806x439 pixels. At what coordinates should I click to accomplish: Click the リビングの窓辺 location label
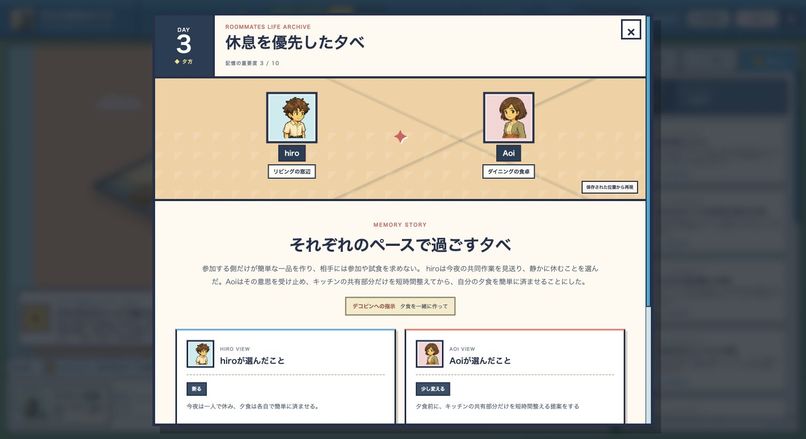[x=291, y=172]
